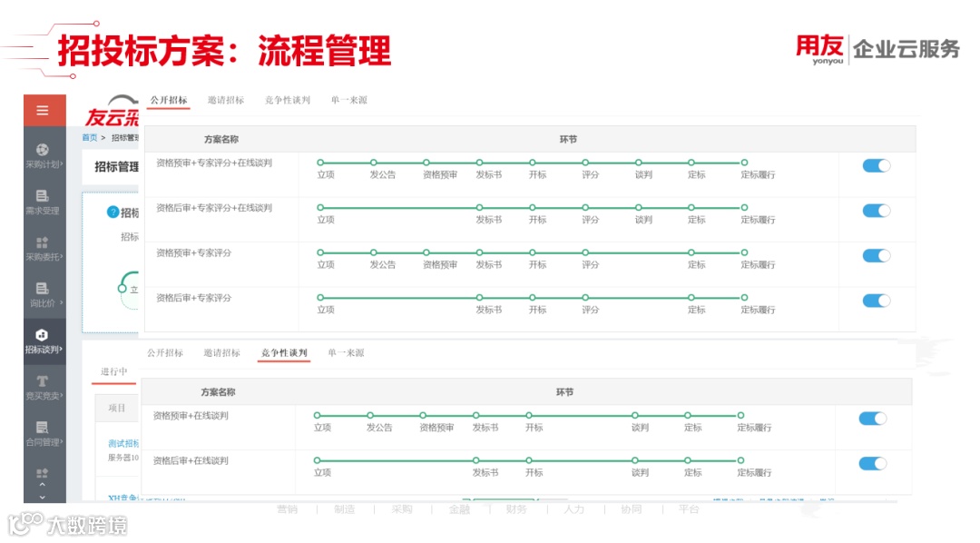
Task: Click 发标书 node in 资格后审+专家评分+在线谈判 row
Action: [x=479, y=208]
